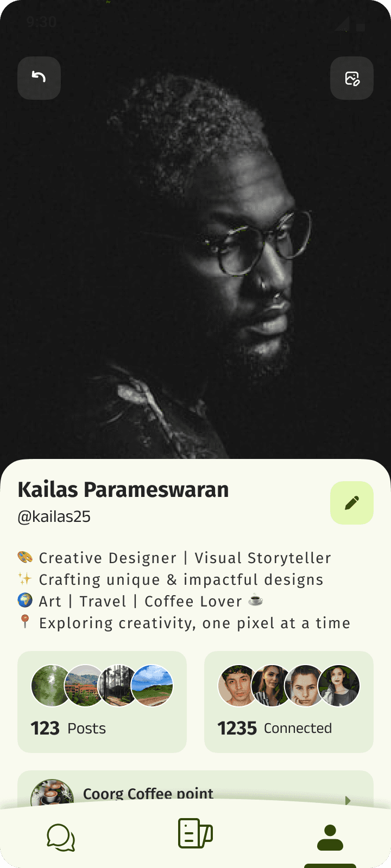This screenshot has height=868, width=391.
Task: Tap the fourth connected avatar
Action: pyautogui.click(x=339, y=686)
